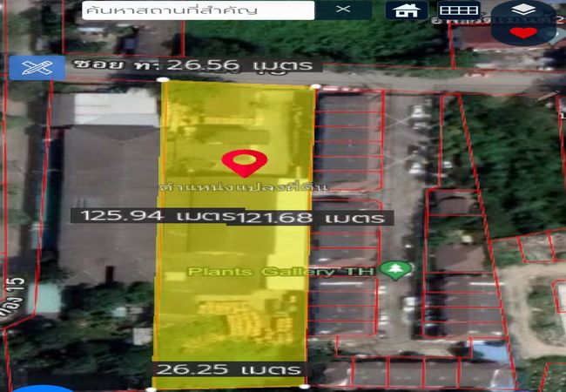Viewport: 566px width, 392px height.
Task: Tap the home icon in top bar
Action: [407, 10]
